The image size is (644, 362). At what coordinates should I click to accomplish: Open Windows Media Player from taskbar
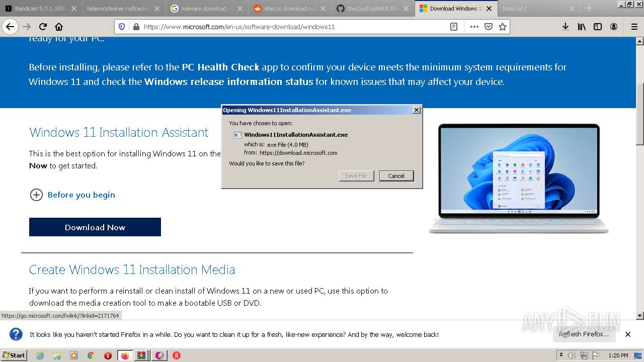point(74,355)
